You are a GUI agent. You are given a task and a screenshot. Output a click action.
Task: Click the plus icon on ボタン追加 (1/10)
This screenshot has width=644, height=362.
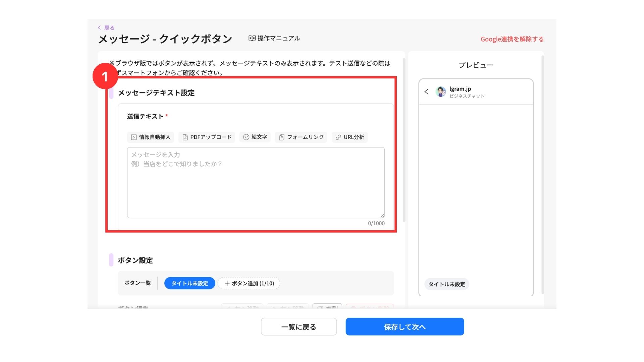click(227, 283)
